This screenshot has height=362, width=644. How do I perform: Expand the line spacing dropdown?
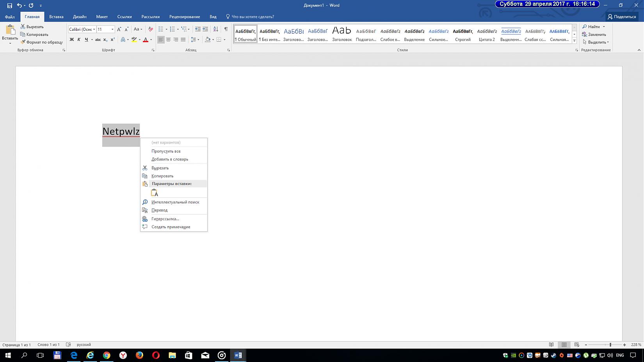198,40
